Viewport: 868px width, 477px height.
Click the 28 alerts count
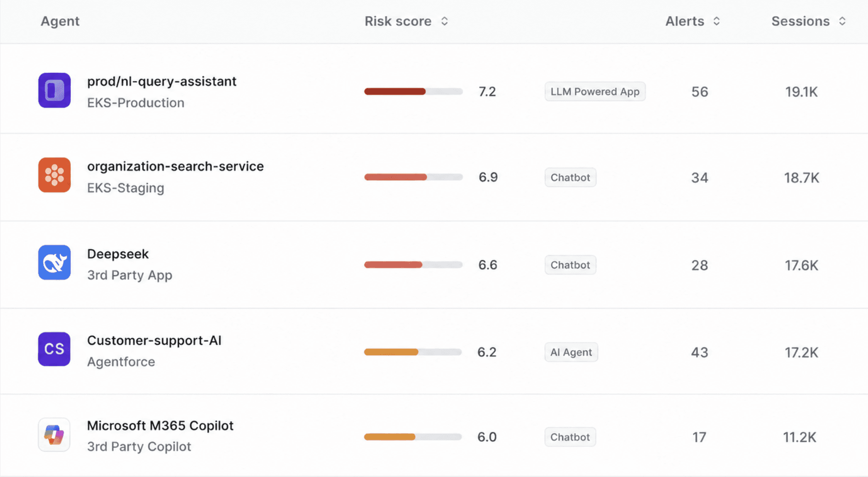point(700,265)
